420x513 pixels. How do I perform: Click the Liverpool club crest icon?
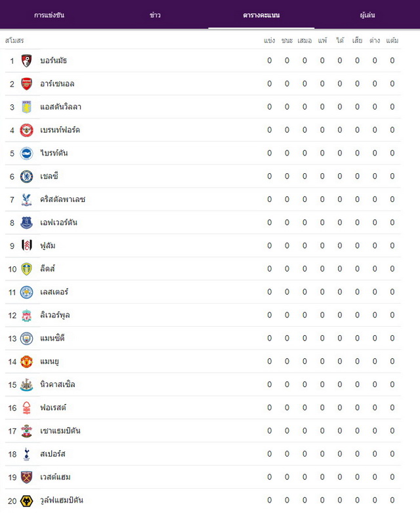(x=26, y=316)
